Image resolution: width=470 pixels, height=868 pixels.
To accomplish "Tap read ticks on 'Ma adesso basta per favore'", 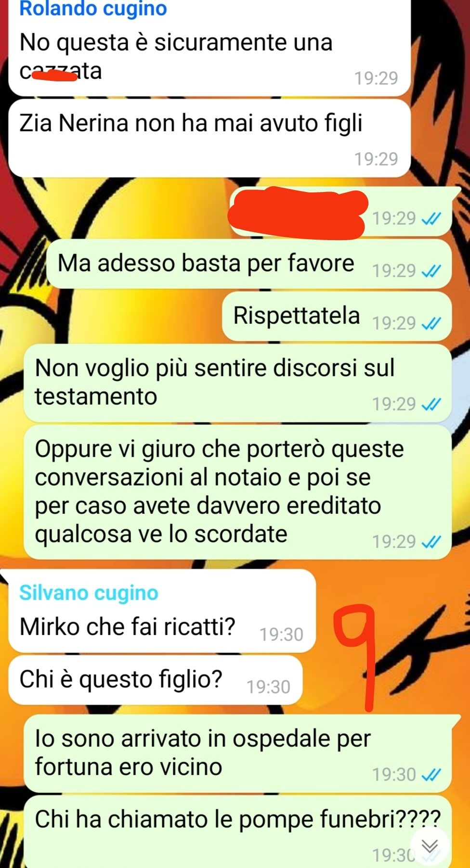I will pyautogui.click(x=431, y=271).
